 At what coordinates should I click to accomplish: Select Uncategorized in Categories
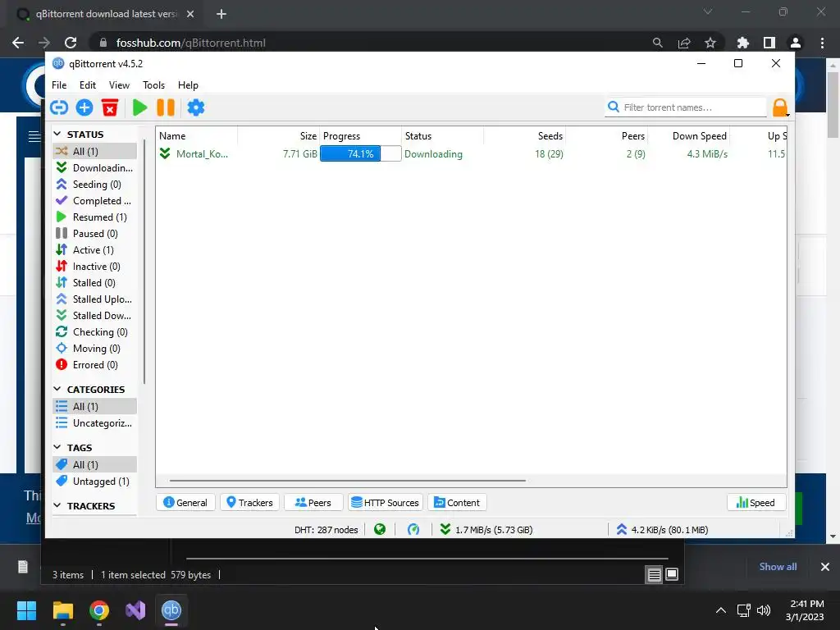click(95, 423)
